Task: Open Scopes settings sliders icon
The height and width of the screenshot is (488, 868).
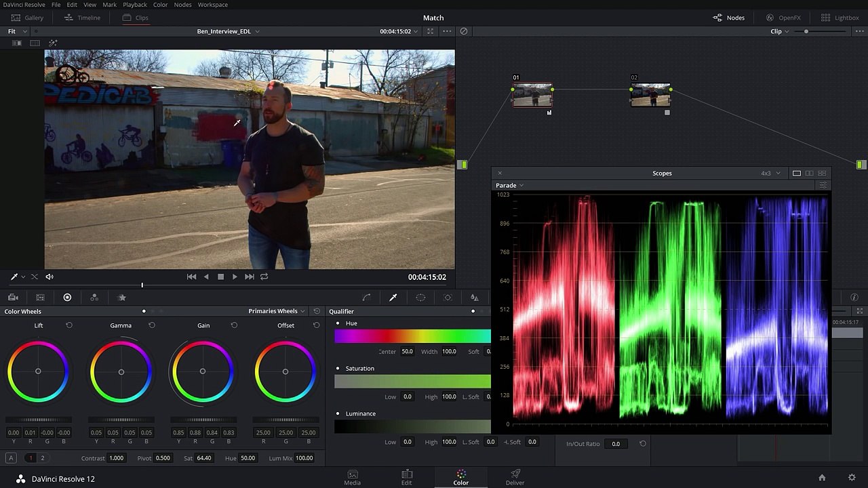Action: 823,185
